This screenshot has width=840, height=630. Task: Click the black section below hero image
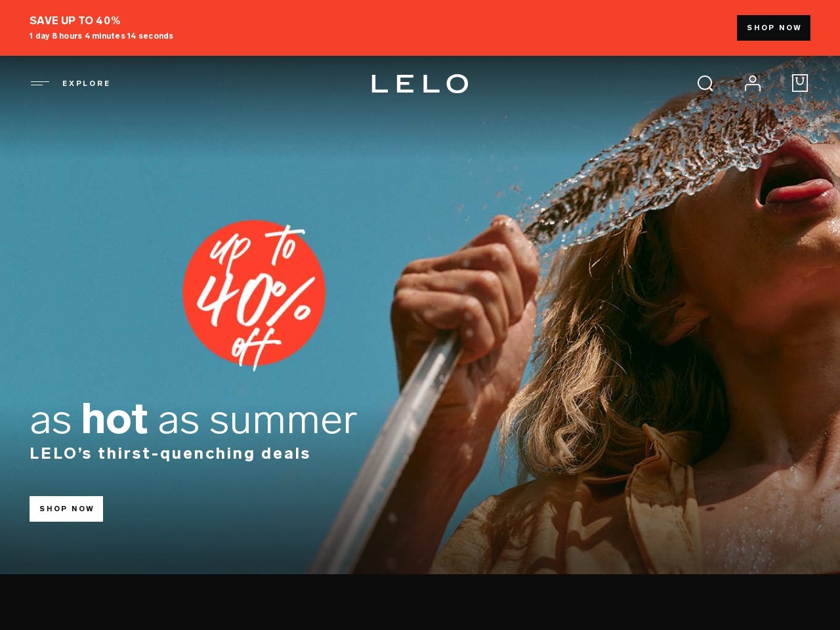[420, 602]
